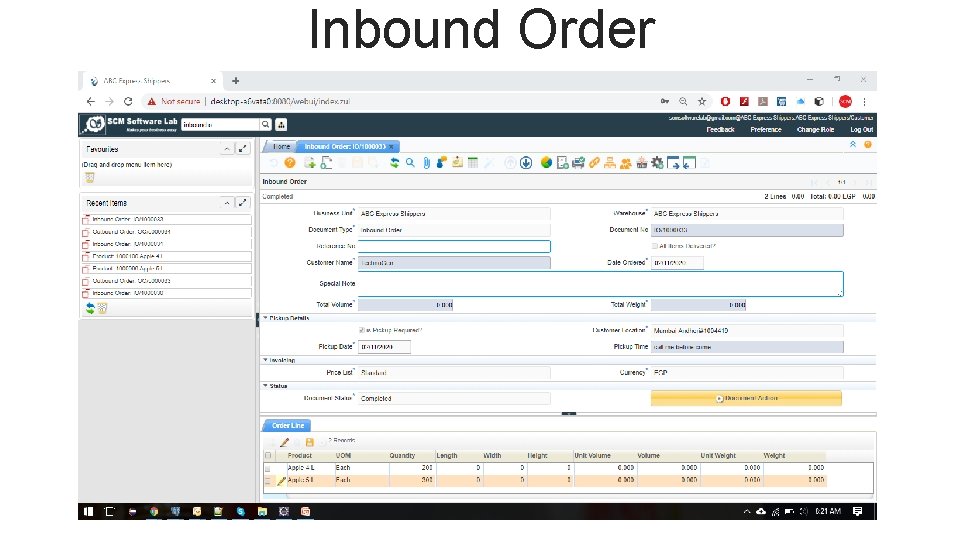The image size is (960, 540).
Task: Collapse the Favourites panel chevron
Action: coord(227,149)
